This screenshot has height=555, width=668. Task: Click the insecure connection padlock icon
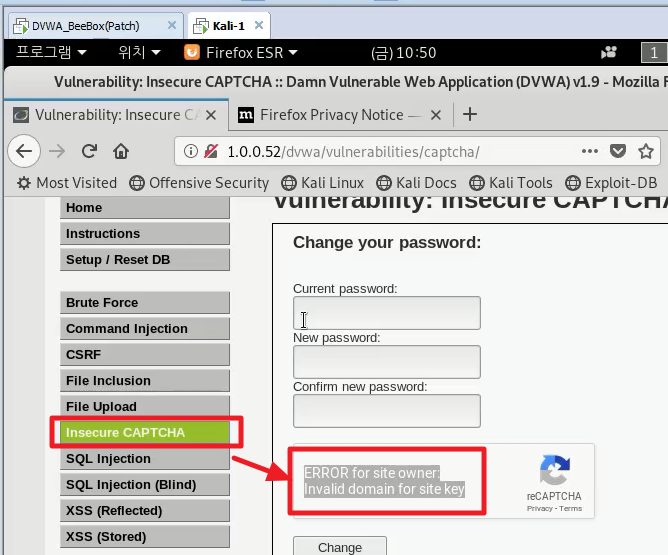pos(211,151)
